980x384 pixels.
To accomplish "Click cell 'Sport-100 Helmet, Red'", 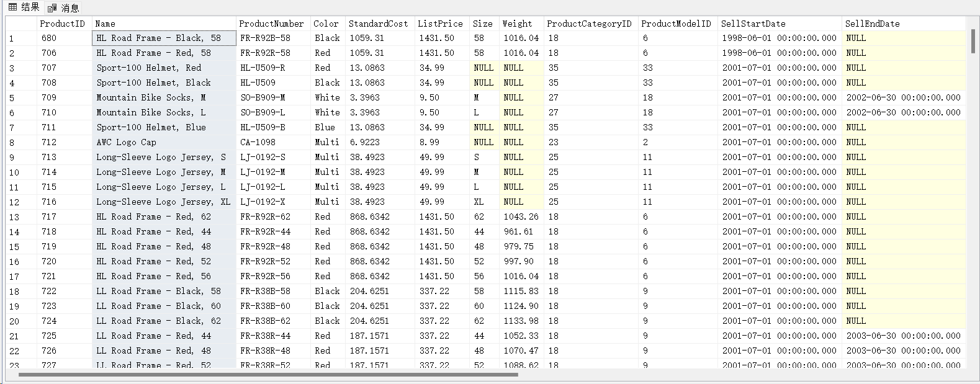I will coord(164,68).
